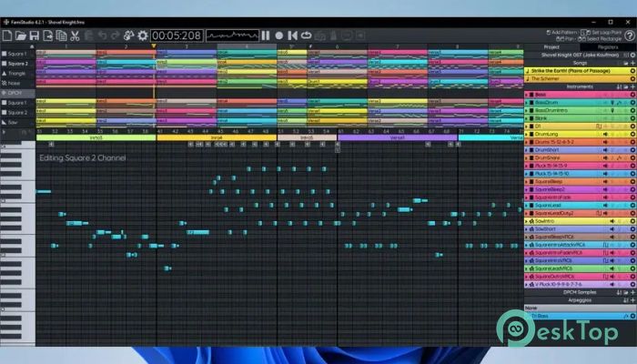Expand the BassDrum instrument row
Screen dimensions: 637x364
tap(527, 102)
